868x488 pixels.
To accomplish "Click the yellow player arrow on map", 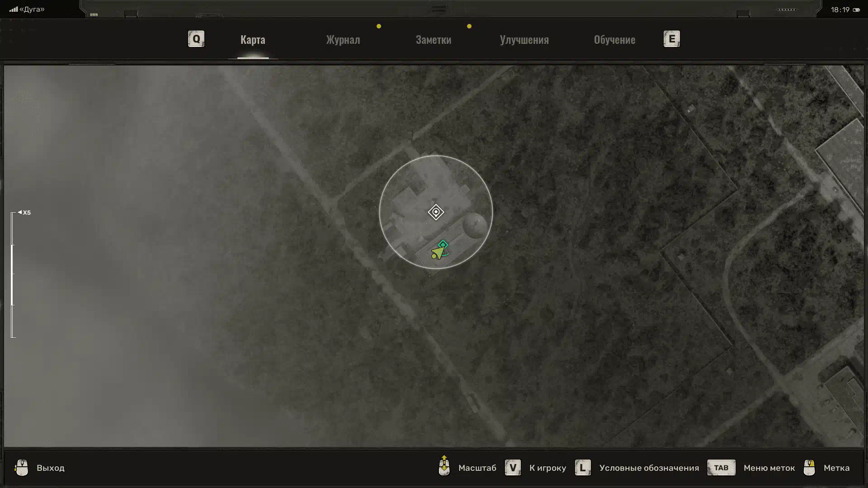I will coord(438,252).
